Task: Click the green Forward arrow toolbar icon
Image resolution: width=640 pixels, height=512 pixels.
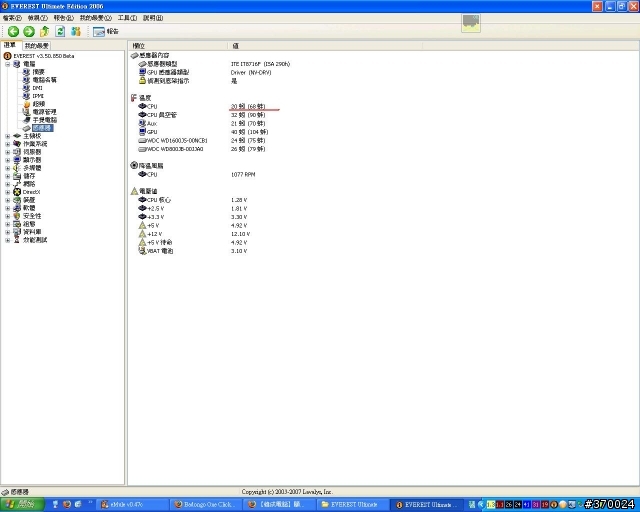Action: tap(29, 31)
